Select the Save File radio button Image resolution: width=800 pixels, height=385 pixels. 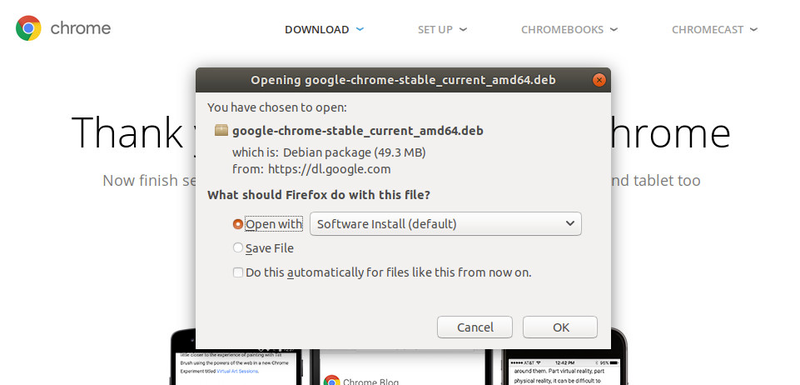coord(238,248)
